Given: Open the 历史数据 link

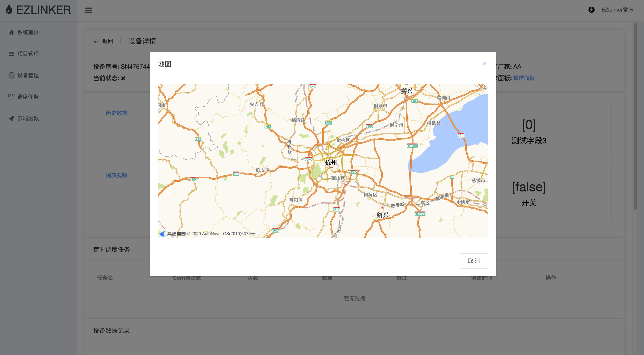Looking at the screenshot, I should tap(116, 113).
